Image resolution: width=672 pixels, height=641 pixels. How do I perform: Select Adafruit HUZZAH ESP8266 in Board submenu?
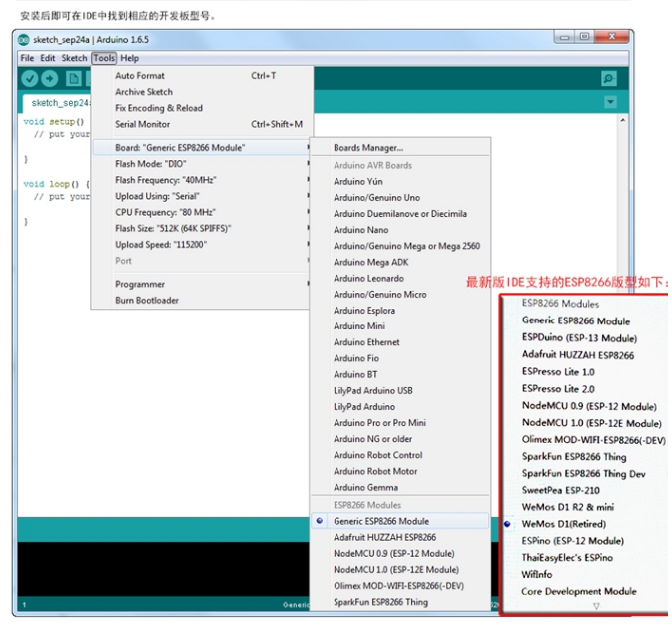tap(399, 538)
